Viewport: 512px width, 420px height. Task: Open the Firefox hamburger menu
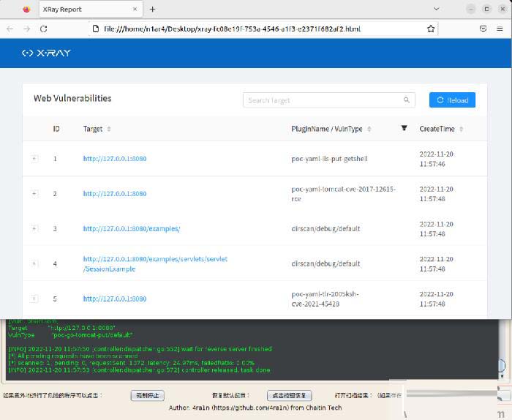coord(500,29)
